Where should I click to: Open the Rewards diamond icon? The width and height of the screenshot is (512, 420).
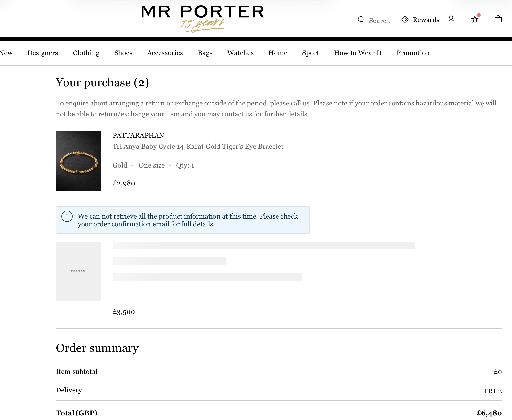pos(405,19)
